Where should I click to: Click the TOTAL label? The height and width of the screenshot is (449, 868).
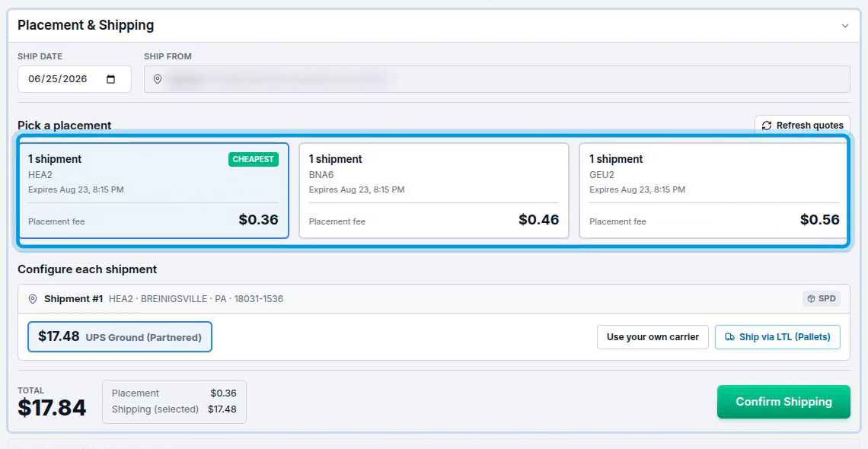click(x=31, y=390)
